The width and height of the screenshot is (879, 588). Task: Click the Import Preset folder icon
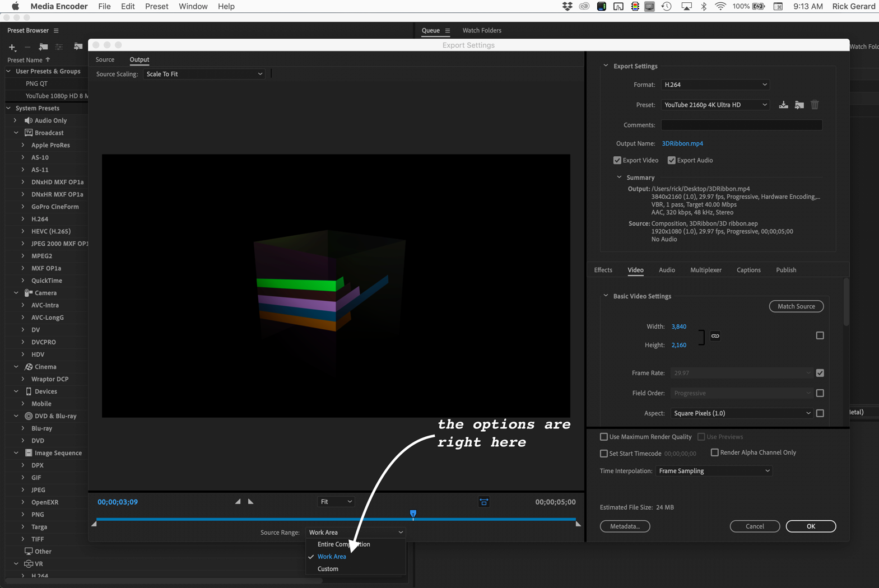point(799,105)
